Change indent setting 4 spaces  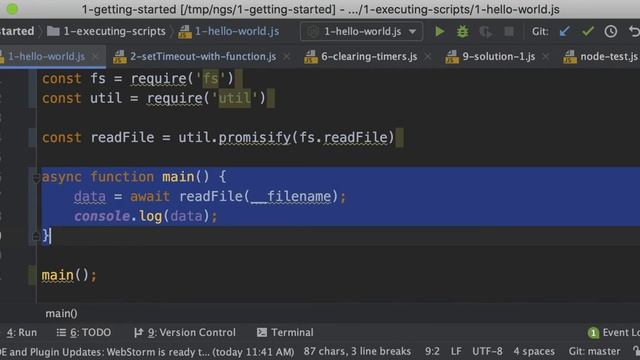pyautogui.click(x=534, y=351)
